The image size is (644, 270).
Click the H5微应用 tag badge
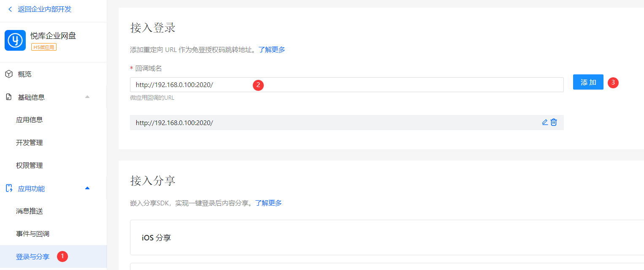click(x=43, y=47)
